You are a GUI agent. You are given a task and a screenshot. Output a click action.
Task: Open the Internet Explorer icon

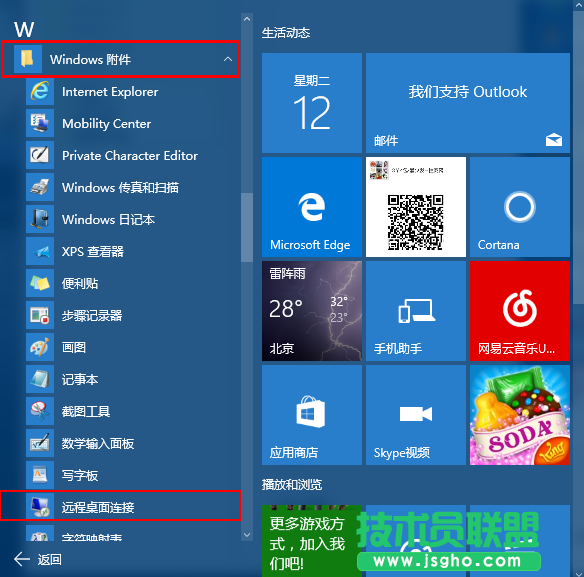click(40, 91)
